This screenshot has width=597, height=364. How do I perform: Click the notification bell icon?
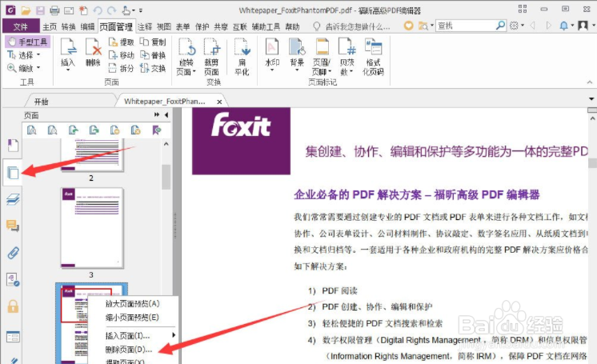click(563, 26)
